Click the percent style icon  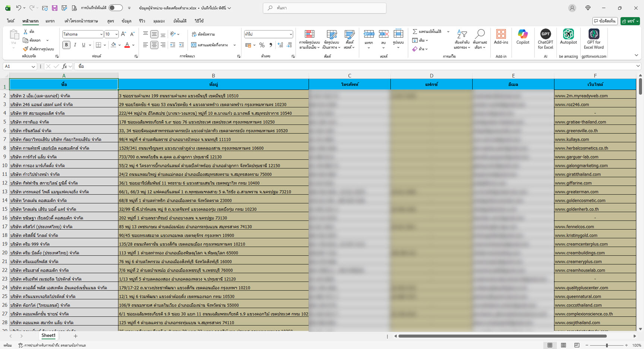[262, 45]
